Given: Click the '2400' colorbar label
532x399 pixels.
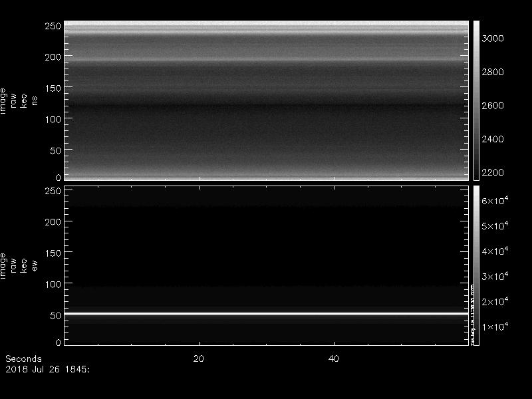Looking at the screenshot, I should (493, 139).
